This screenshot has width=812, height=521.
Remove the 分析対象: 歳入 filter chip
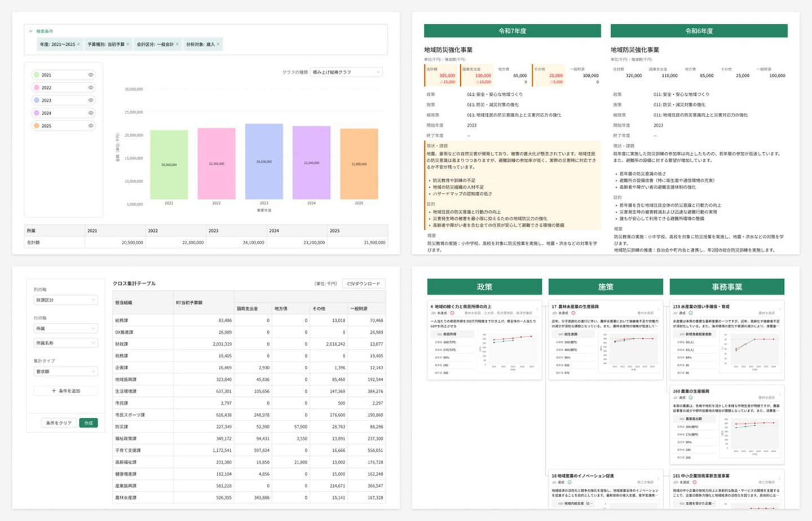[x=218, y=44]
